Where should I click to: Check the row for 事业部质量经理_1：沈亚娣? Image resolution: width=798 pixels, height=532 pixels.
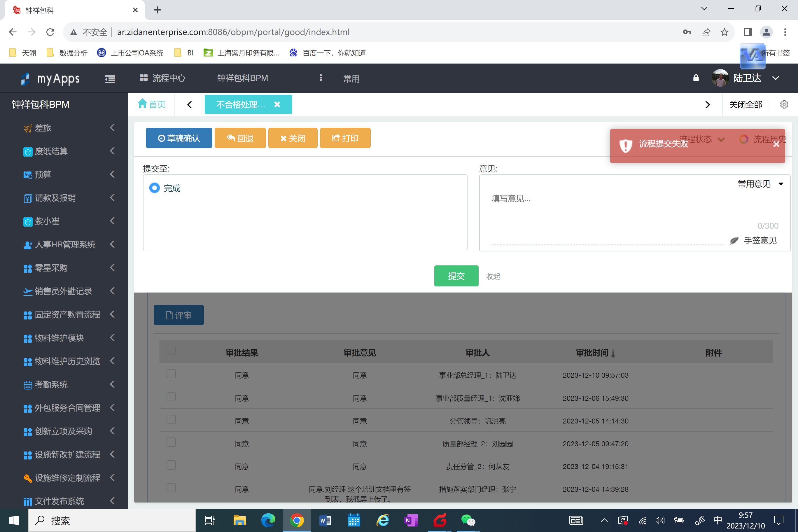pyautogui.click(x=171, y=397)
